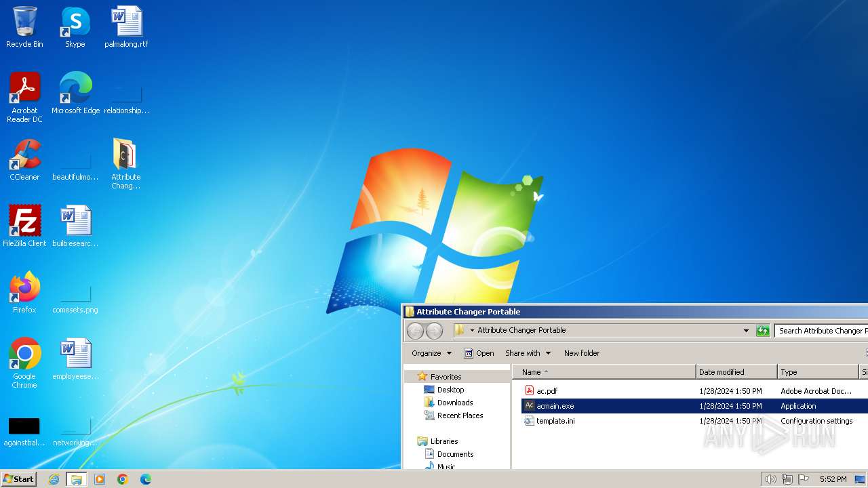Open Action Center flag icon
This screenshot has height=488, width=868.
click(804, 479)
